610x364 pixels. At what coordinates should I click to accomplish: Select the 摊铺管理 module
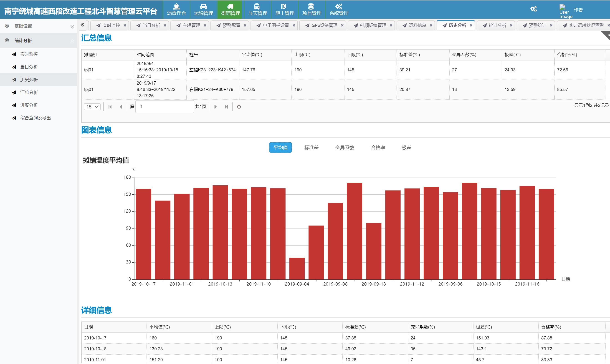[x=230, y=9]
